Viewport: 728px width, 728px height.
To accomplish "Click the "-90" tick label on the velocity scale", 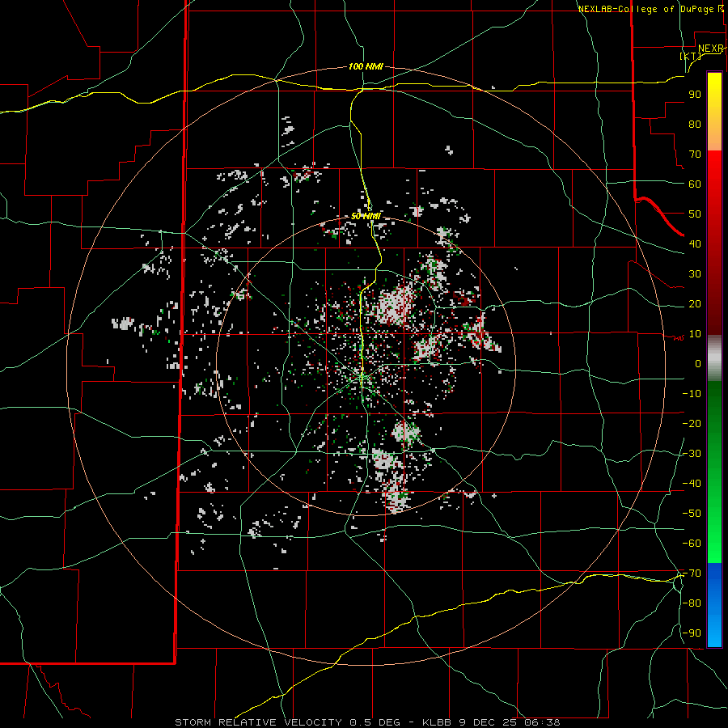I will click(692, 633).
